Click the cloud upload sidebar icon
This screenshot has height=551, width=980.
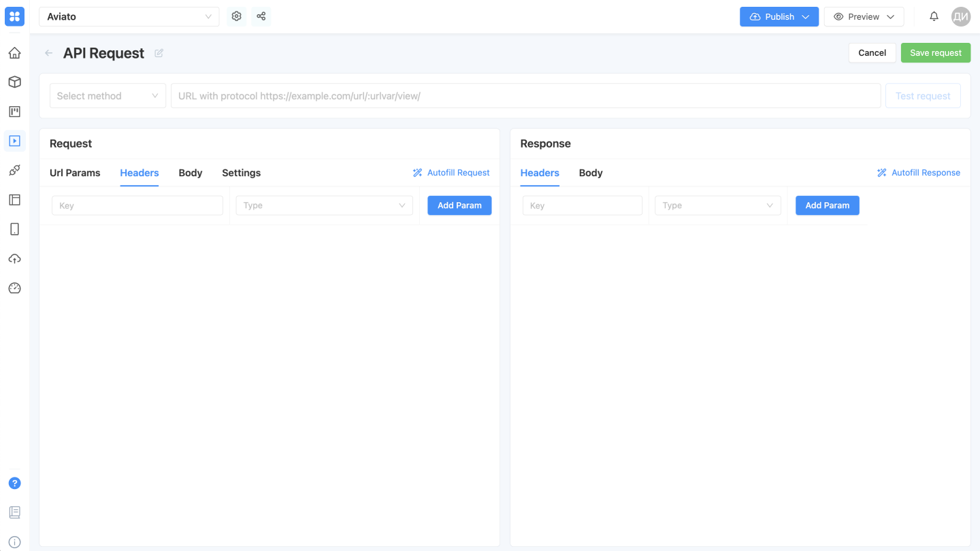(14, 258)
